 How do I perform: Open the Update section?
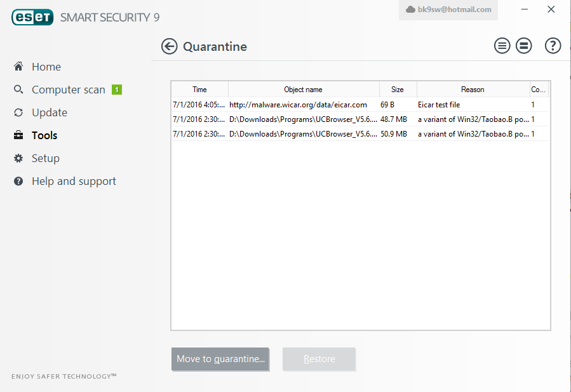coord(50,112)
